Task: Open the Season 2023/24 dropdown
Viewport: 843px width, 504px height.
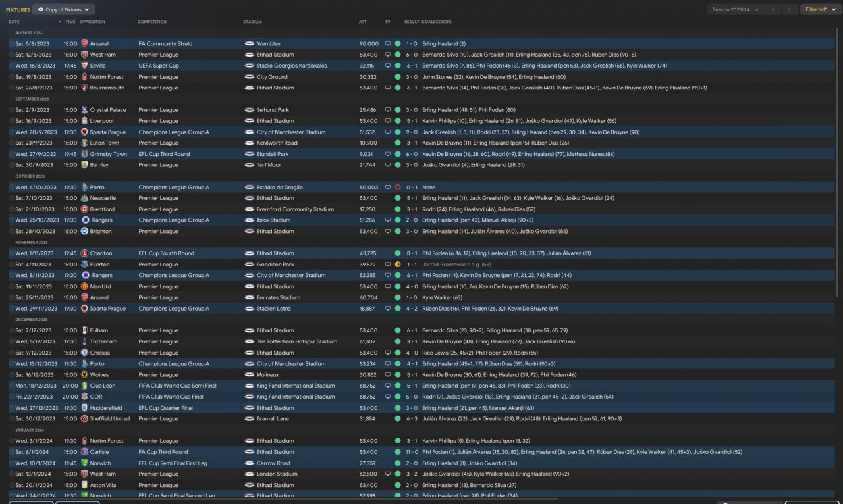Action: 736,9
